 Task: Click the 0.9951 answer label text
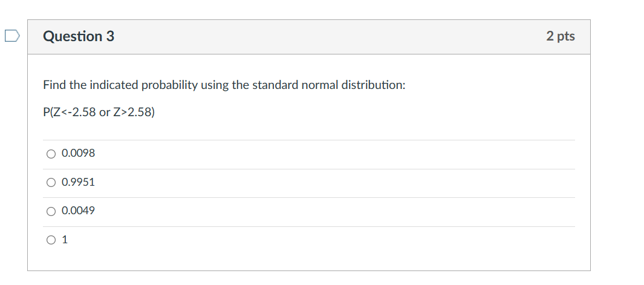click(x=79, y=182)
